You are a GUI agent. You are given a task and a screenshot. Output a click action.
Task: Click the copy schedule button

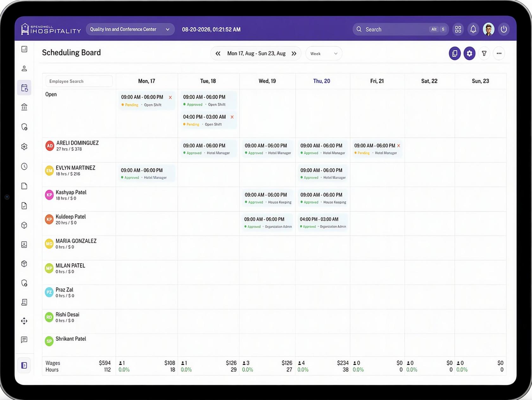click(x=455, y=53)
